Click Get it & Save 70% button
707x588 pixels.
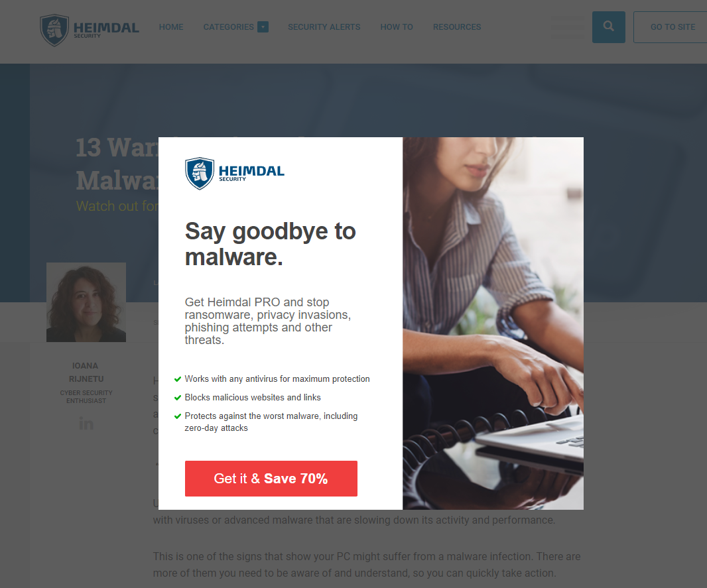[271, 479]
